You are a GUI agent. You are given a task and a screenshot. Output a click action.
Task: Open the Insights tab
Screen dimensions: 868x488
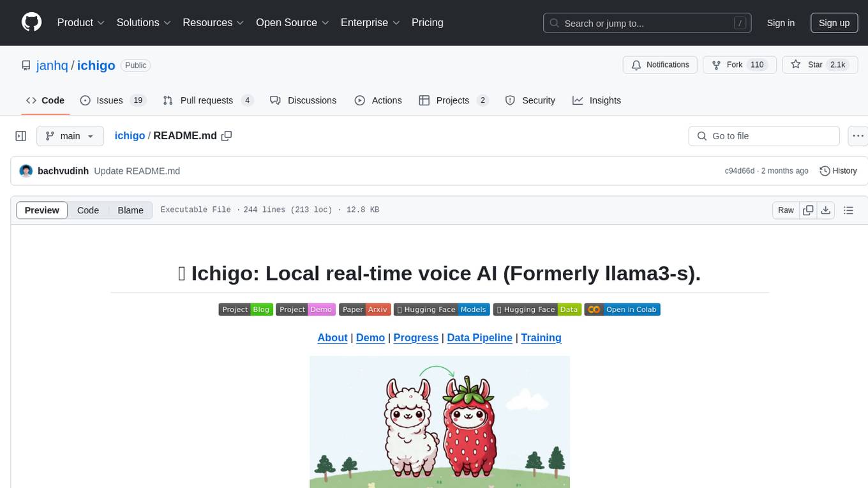point(597,100)
